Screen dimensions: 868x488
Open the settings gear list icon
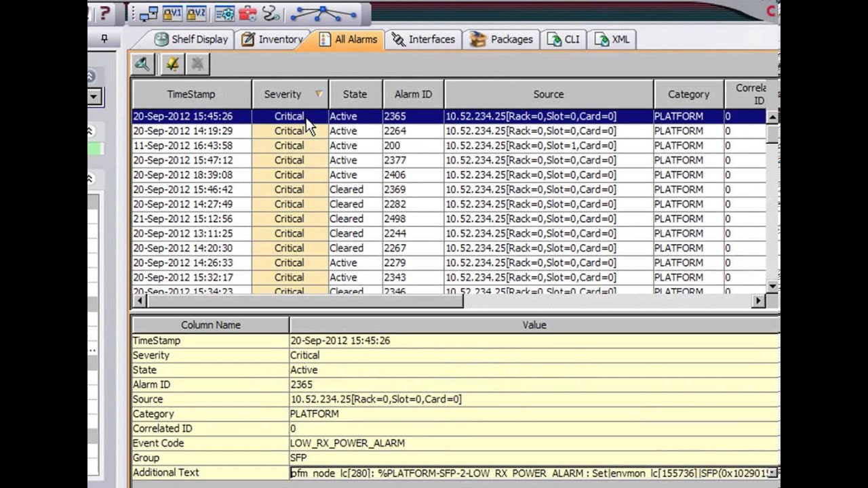pos(224,13)
